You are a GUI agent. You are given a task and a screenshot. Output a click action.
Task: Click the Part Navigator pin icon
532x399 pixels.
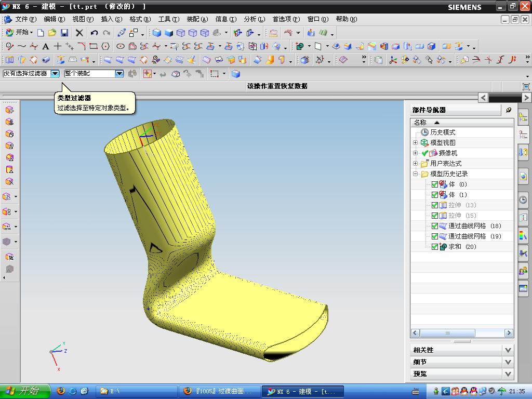pyautogui.click(x=508, y=110)
